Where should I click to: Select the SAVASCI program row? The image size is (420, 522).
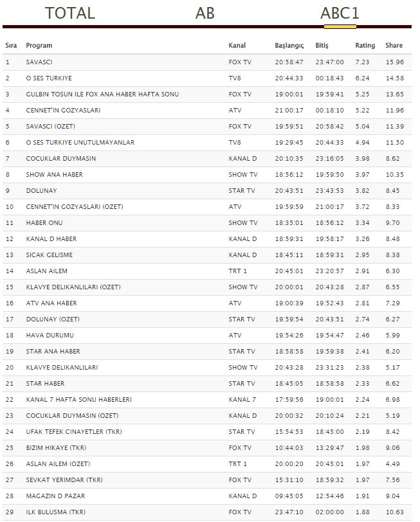39,62
